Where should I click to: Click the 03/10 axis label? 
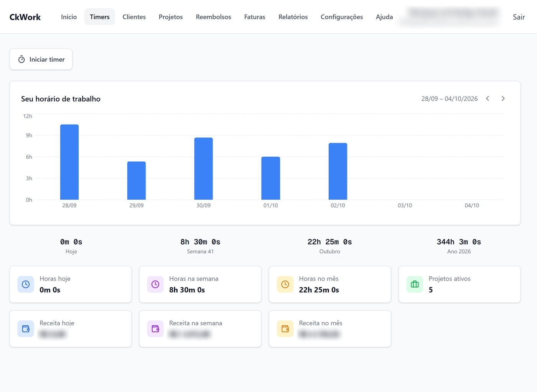[405, 205]
